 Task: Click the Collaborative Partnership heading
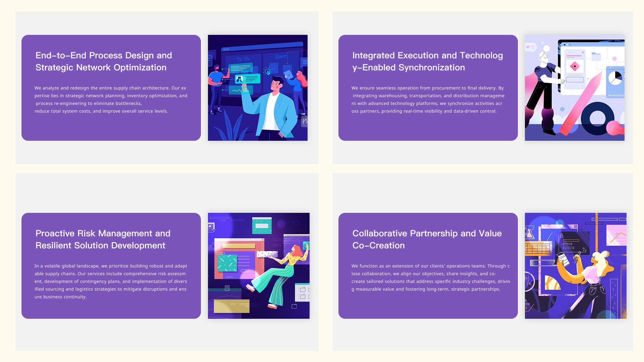coord(427,239)
